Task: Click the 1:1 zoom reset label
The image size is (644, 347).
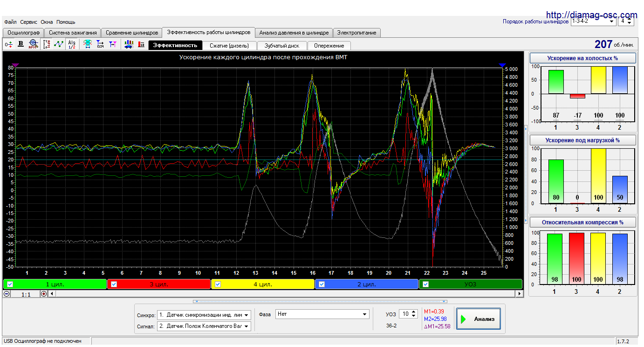Action: pyautogui.click(x=25, y=294)
